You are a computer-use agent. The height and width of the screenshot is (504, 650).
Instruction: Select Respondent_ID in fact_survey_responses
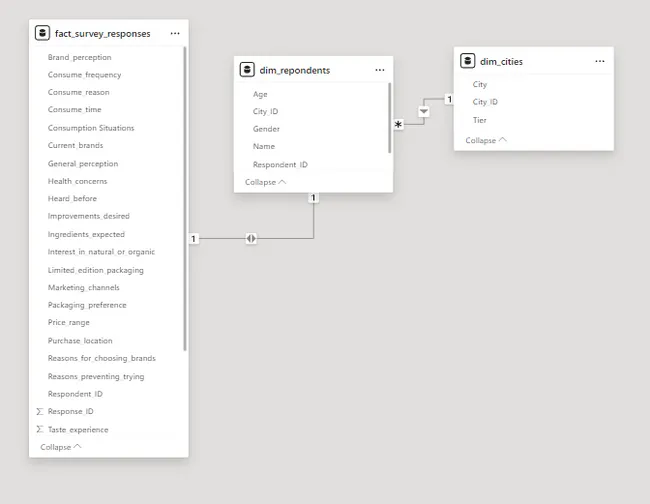click(75, 394)
